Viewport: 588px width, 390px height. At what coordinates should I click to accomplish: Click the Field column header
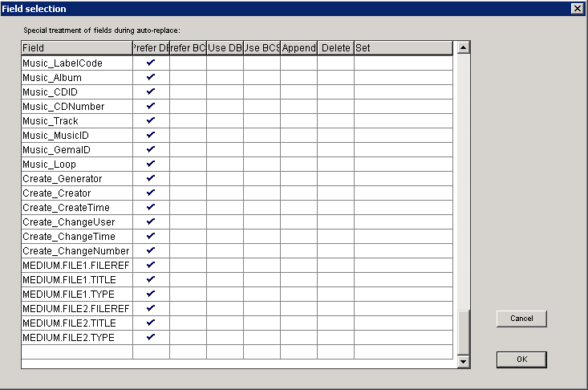tap(77, 48)
